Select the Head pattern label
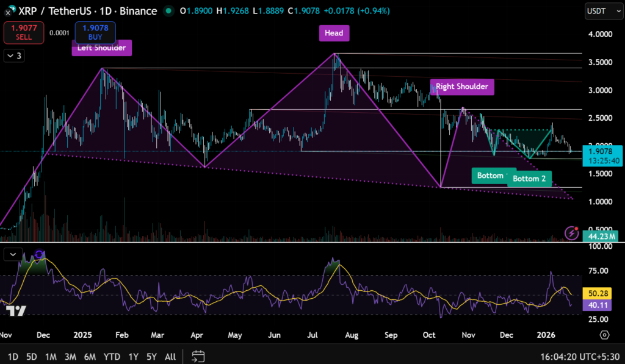Screen dimensions: 625x364 (334, 33)
